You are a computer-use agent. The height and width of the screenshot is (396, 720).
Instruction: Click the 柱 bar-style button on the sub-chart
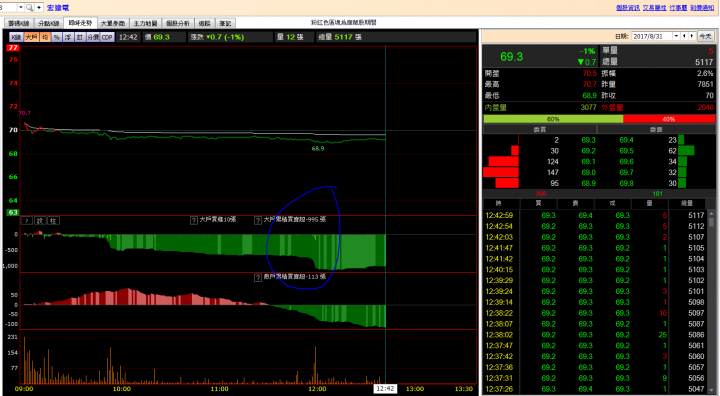pos(53,221)
